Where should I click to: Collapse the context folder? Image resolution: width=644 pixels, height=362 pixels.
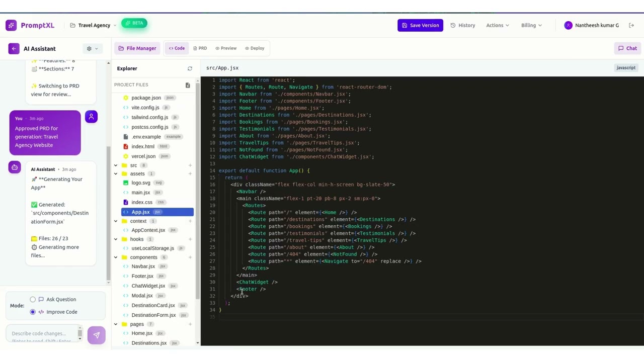116,221
